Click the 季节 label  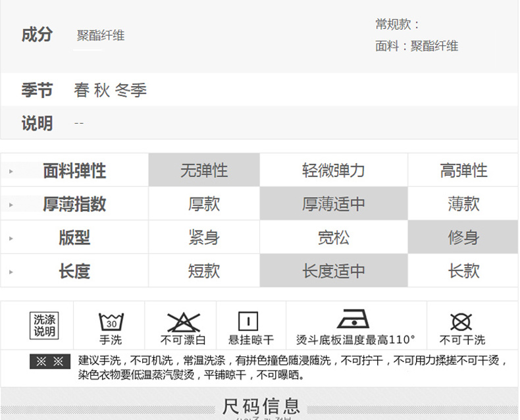(37, 90)
